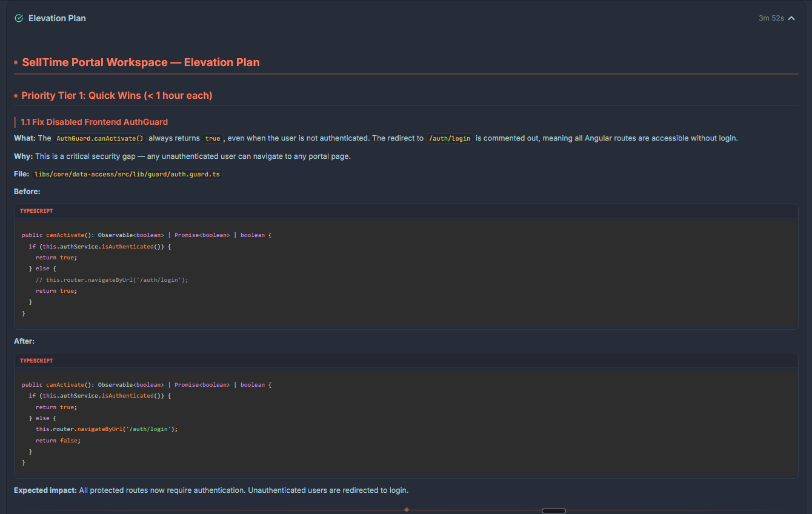Click the "return false;" code line

pos(58,441)
